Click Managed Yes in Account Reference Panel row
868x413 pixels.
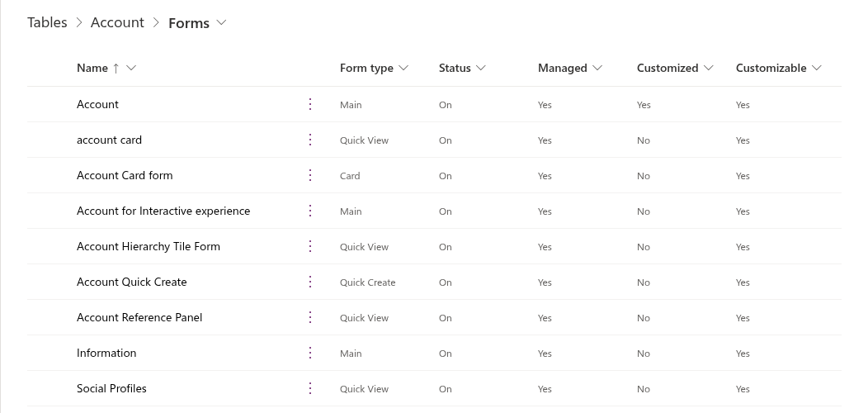point(545,318)
